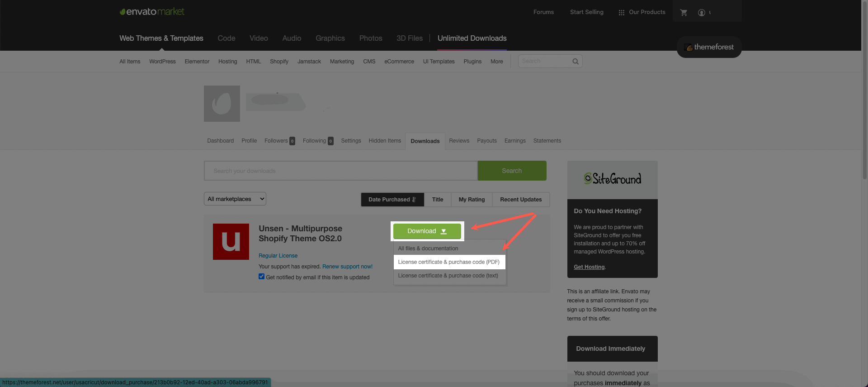Image resolution: width=868 pixels, height=387 pixels.
Task: Open the user account icon menu
Action: coord(702,13)
